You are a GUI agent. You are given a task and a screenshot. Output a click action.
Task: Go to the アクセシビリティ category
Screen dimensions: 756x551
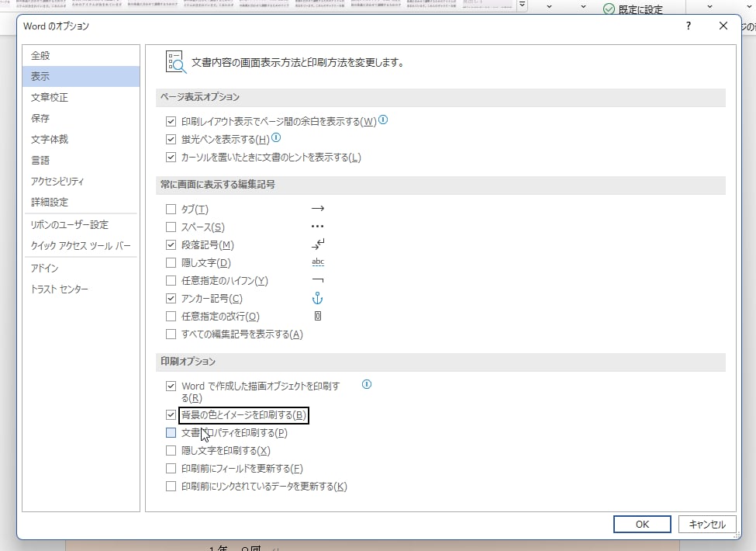click(x=81, y=182)
